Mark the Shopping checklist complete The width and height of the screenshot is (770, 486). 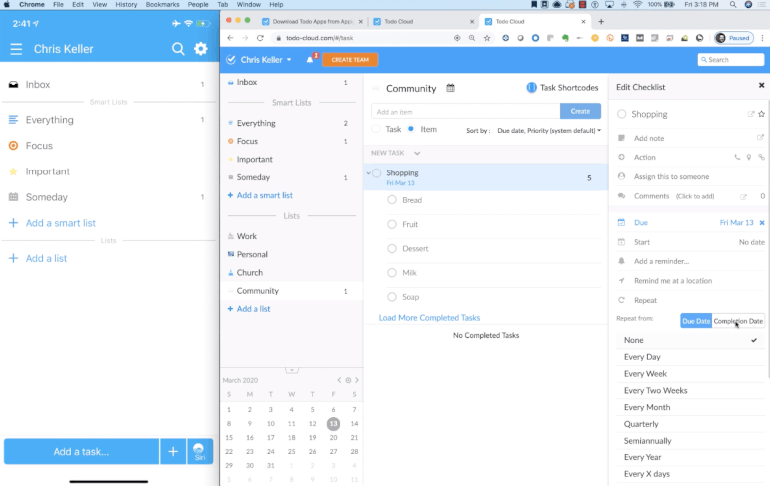pyautogui.click(x=377, y=173)
